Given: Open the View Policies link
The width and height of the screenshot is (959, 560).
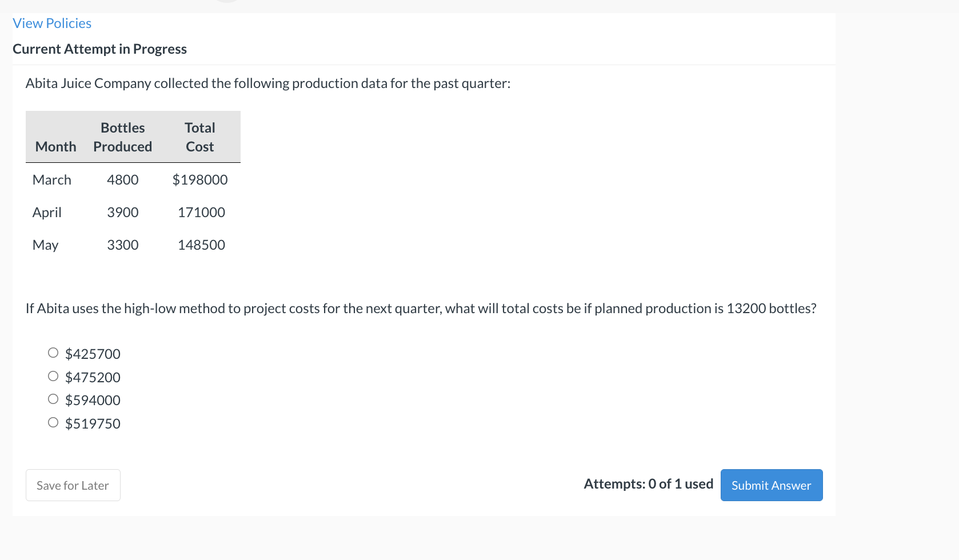Looking at the screenshot, I should (51, 23).
